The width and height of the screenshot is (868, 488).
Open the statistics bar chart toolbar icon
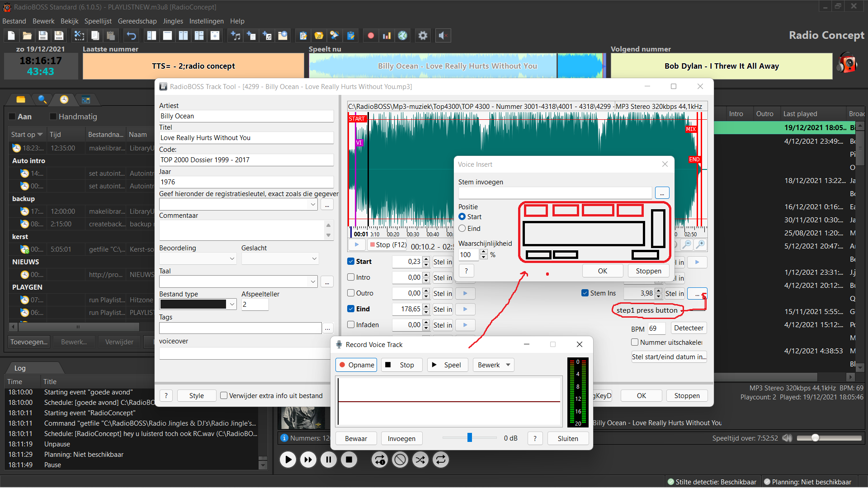(387, 36)
